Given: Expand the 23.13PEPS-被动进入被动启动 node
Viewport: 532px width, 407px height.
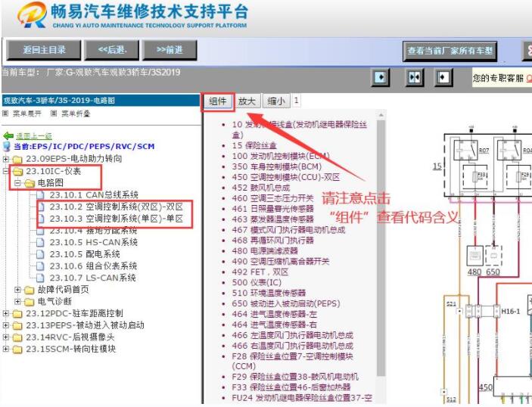Looking at the screenshot, I should pyautogui.click(x=6, y=325).
